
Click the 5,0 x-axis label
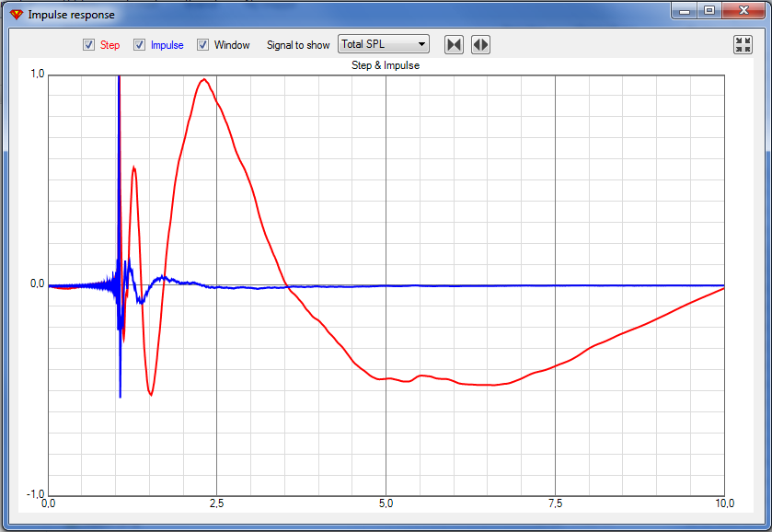pyautogui.click(x=386, y=503)
